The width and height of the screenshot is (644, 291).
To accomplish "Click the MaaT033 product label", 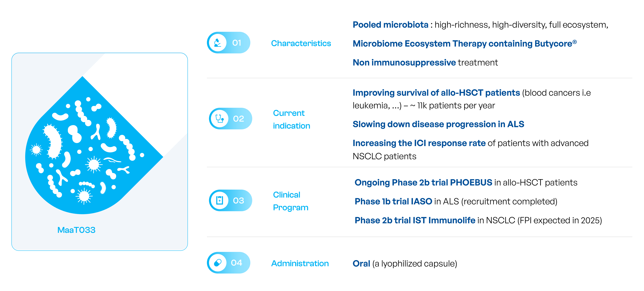I will tap(76, 230).
